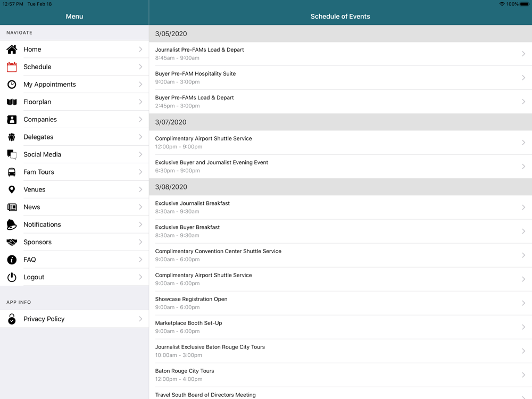Tap the Wi-Fi status icon
This screenshot has height=399, width=532.
point(502,4)
